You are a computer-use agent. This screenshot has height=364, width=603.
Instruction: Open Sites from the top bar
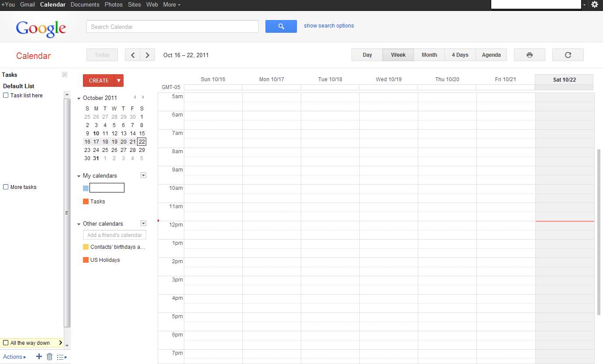[134, 4]
